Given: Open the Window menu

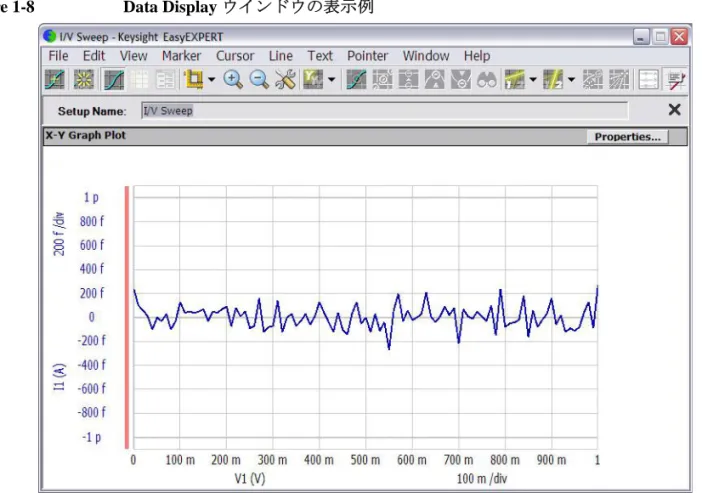Looking at the screenshot, I should 426,56.
